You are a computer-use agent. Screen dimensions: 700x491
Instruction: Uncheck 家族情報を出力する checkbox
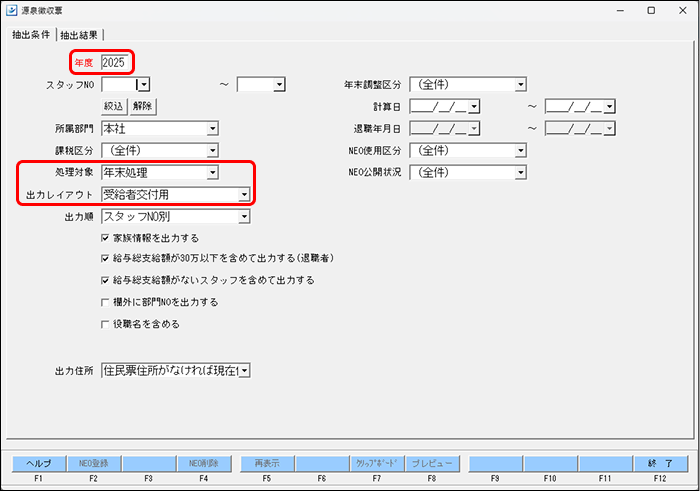(x=105, y=238)
